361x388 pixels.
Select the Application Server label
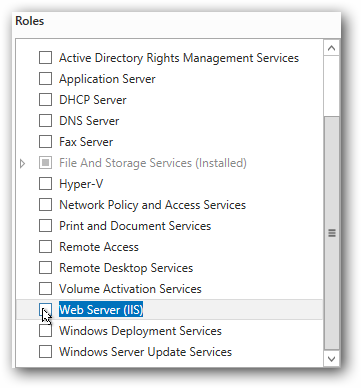point(107,79)
